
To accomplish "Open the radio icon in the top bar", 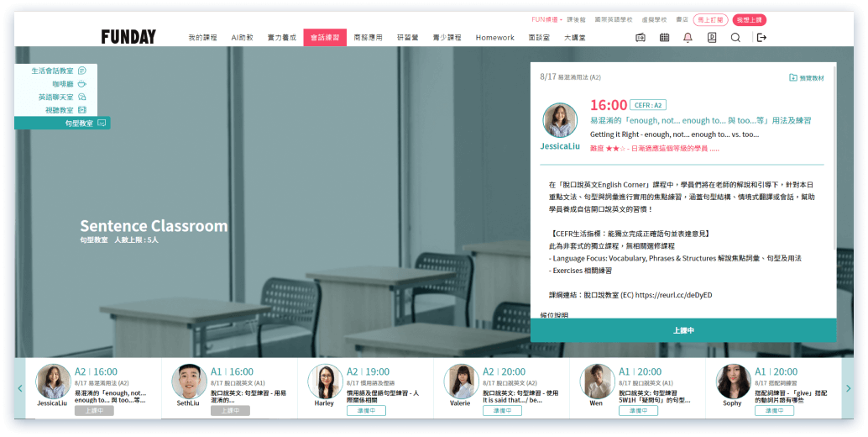I will (641, 38).
